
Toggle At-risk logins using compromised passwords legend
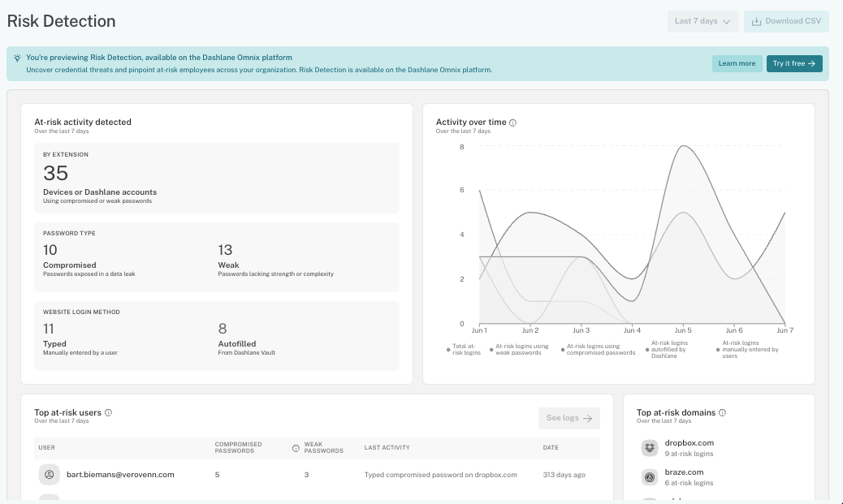(598, 349)
